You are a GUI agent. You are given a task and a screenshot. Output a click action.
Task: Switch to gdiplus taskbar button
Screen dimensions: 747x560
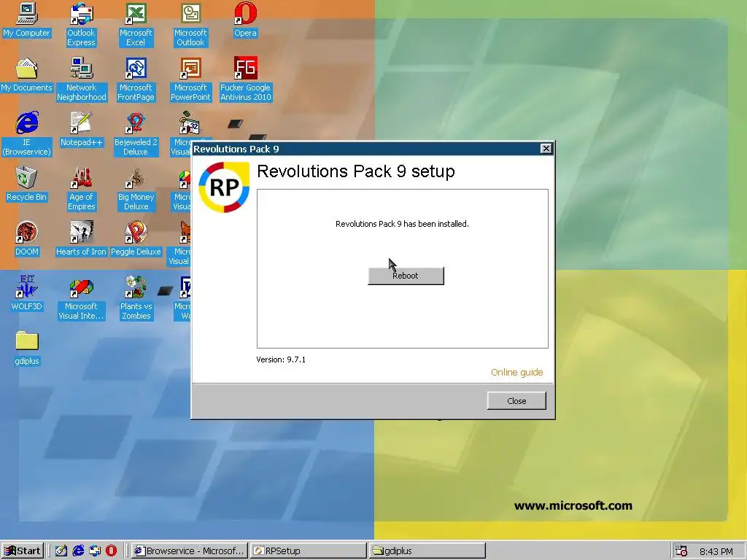point(427,551)
